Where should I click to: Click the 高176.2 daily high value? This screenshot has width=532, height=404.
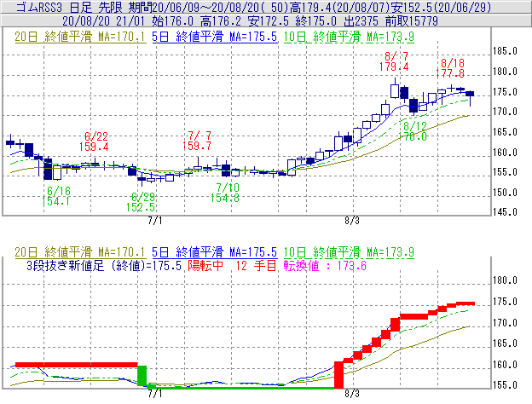pos(221,21)
